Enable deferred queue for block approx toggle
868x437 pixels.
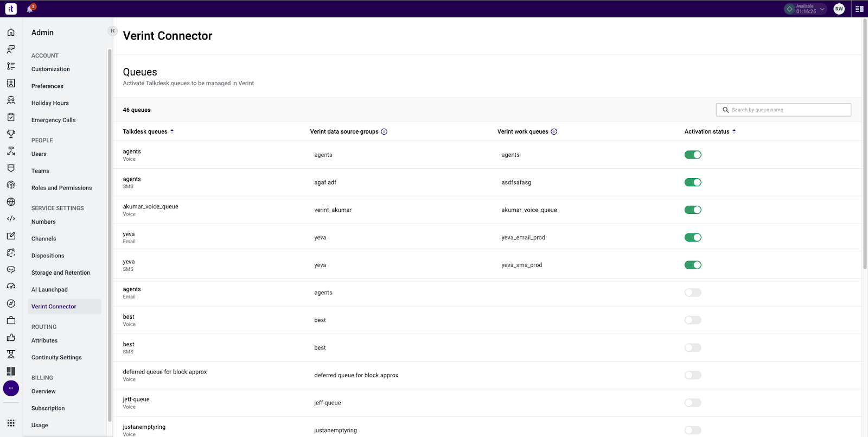693,375
